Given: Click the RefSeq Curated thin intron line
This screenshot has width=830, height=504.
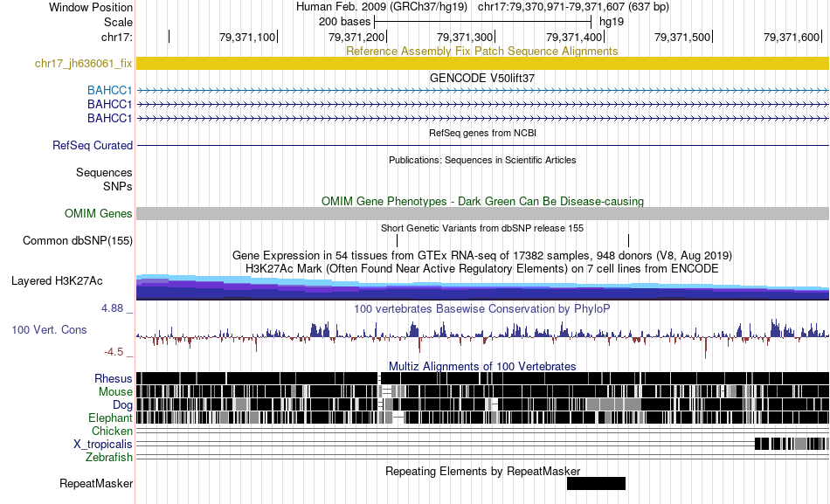Looking at the screenshot, I should pos(482,145).
